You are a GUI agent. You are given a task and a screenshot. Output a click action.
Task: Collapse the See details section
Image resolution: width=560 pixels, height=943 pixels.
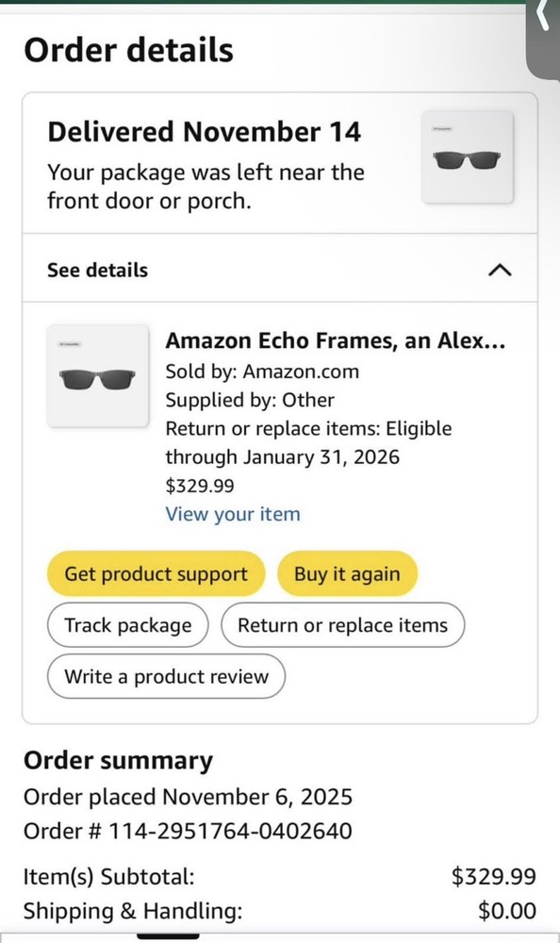[x=501, y=270]
